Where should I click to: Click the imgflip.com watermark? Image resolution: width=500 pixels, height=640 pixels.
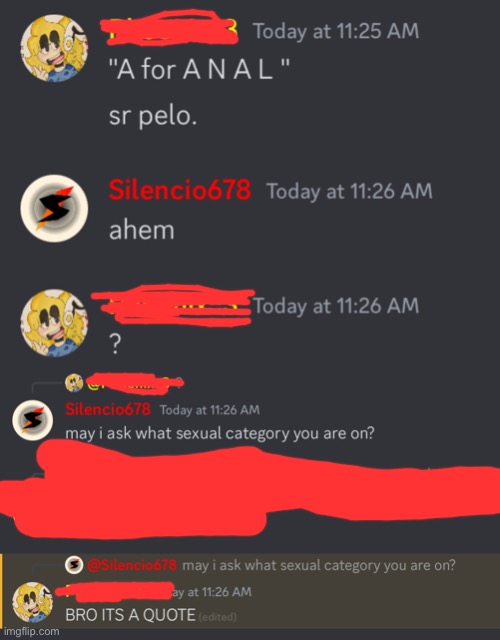(x=31, y=631)
